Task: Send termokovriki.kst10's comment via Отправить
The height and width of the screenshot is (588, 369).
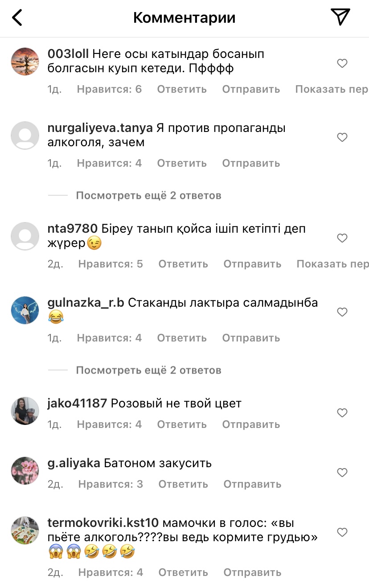Action: coord(252,572)
